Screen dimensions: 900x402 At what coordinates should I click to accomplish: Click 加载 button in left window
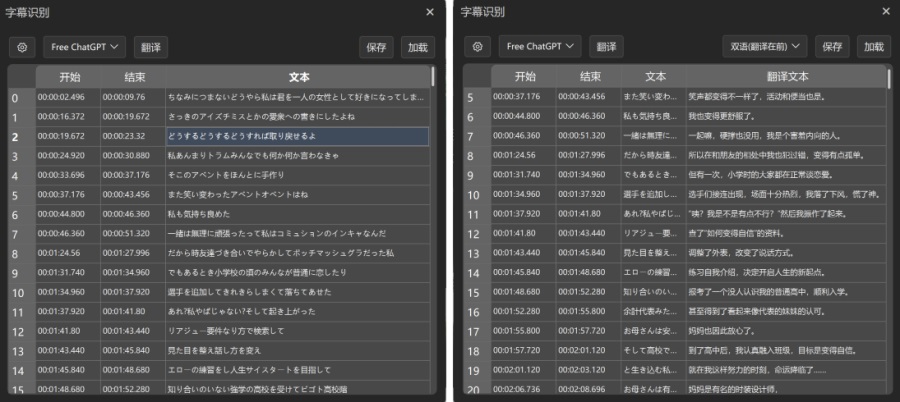tap(418, 47)
